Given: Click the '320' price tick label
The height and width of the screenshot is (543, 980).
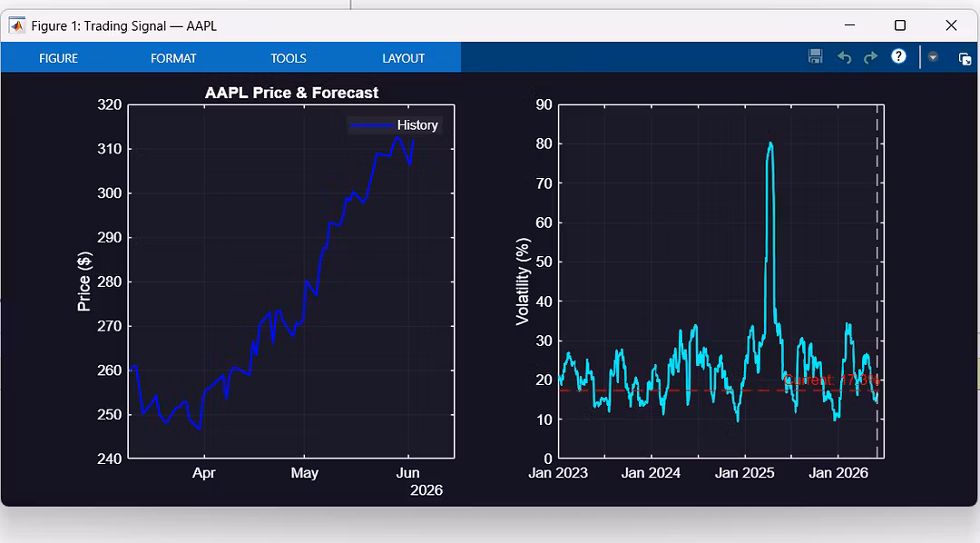Looking at the screenshot, I should tap(110, 104).
